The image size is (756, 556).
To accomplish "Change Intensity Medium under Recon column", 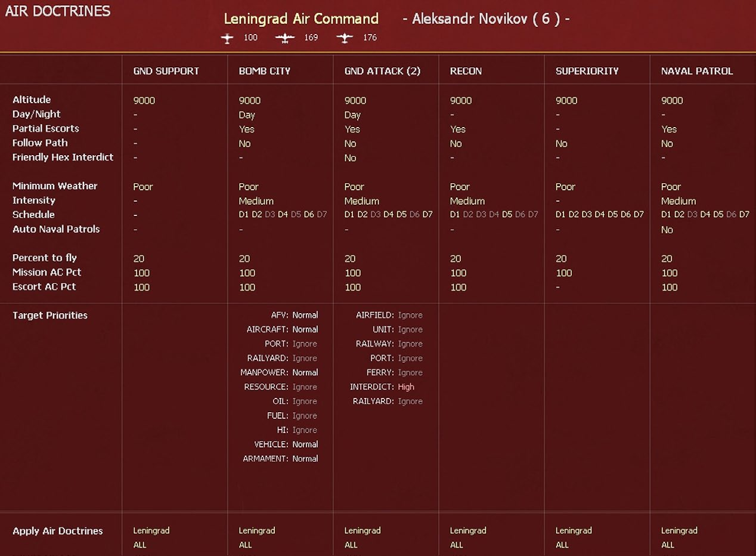I will [467, 201].
